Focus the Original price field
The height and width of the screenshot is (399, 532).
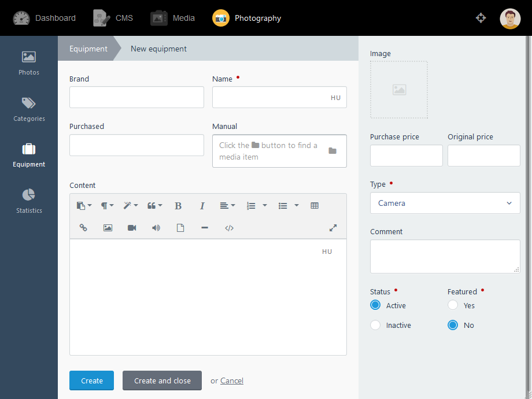coord(484,156)
